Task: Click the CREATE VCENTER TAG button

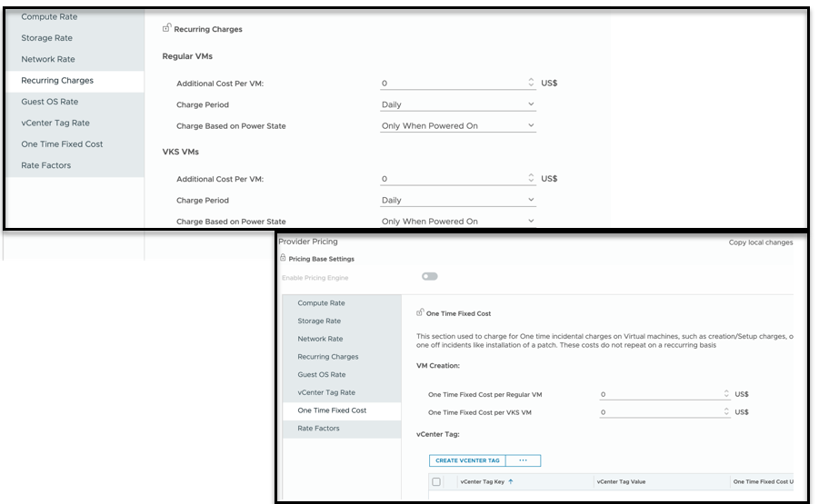Action: (467, 460)
